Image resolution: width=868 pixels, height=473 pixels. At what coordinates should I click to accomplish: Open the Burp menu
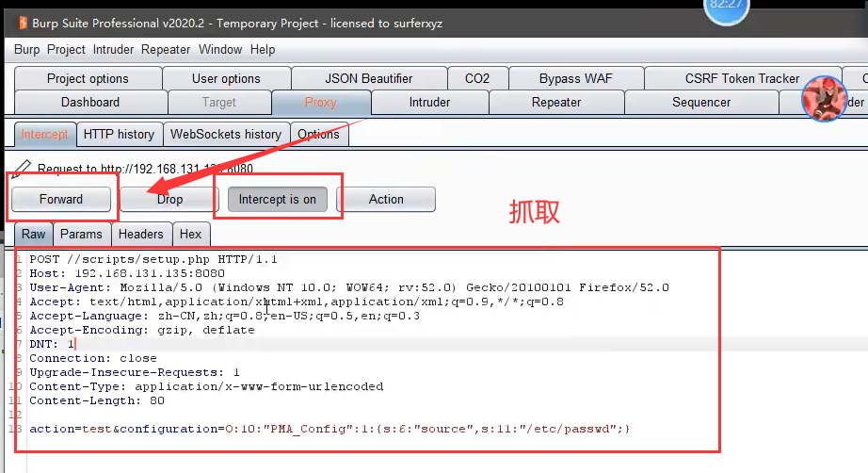coord(26,50)
